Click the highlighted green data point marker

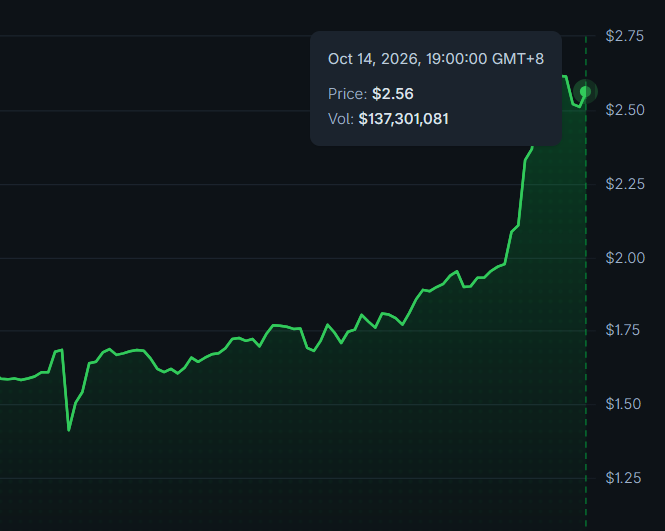click(586, 91)
